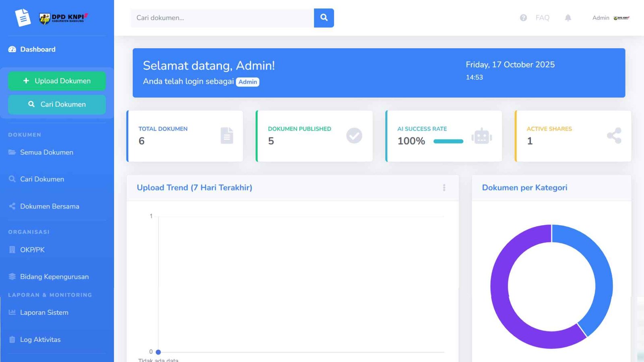Click the Admin badge in the welcome banner
This screenshot has height=362, width=644.
[248, 82]
